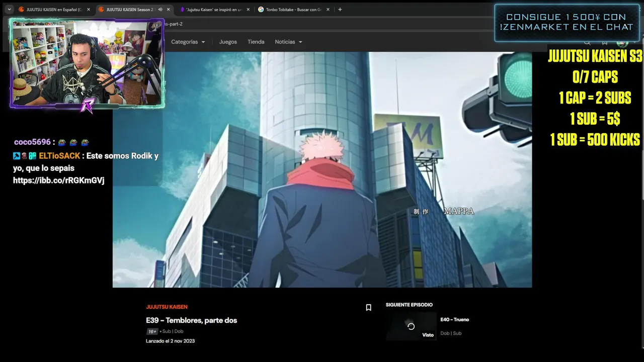The image size is (644, 362).
Task: Mute the tab using its speaker icon
Action: (x=160, y=10)
